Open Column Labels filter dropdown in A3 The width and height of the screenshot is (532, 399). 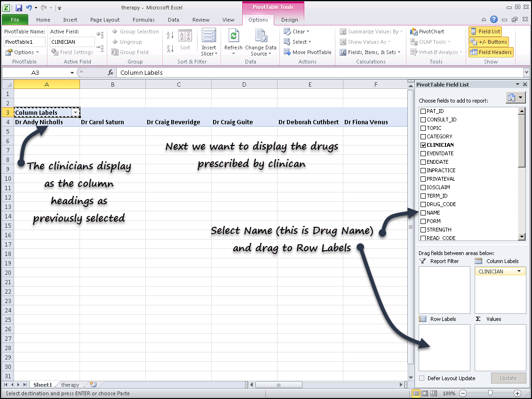click(x=75, y=112)
